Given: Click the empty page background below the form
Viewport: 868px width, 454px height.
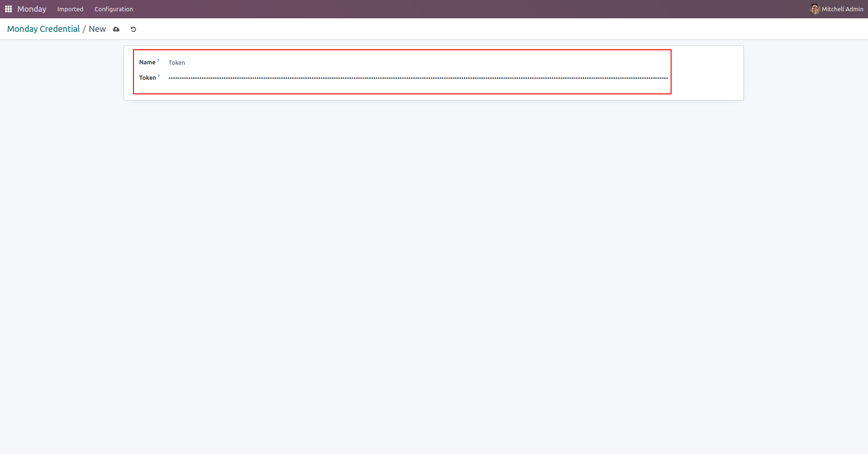Looking at the screenshot, I should click(434, 277).
